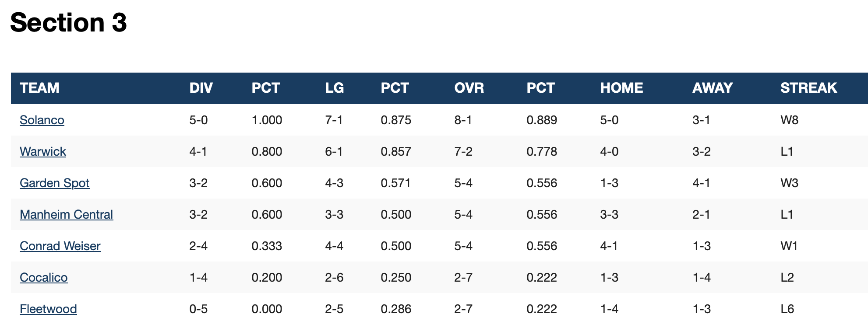Open the Warwick team page
Viewport: 868px width, 335px height.
(43, 151)
